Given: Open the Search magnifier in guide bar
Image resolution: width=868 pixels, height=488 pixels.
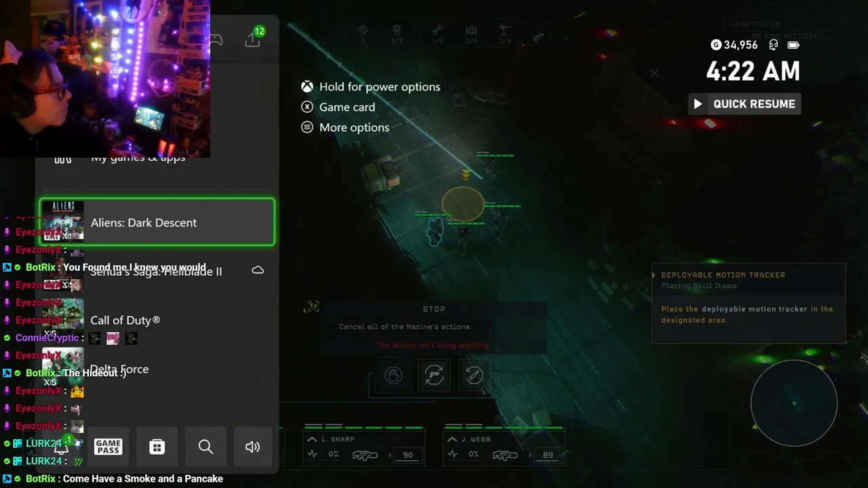Looking at the screenshot, I should click(x=205, y=447).
